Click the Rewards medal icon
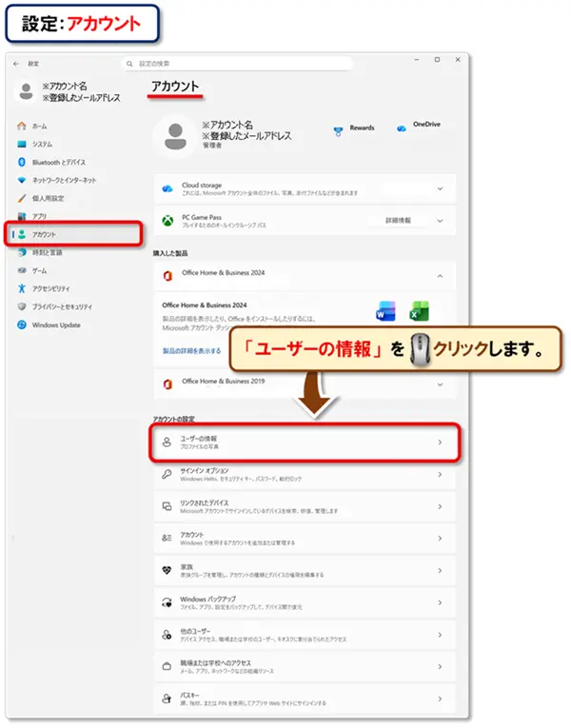The width and height of the screenshot is (571, 728). [x=339, y=132]
